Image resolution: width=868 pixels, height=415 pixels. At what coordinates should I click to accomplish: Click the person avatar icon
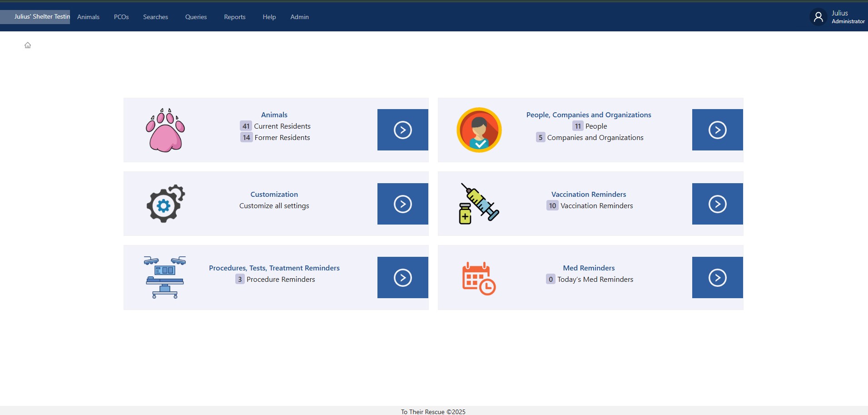[x=479, y=130]
